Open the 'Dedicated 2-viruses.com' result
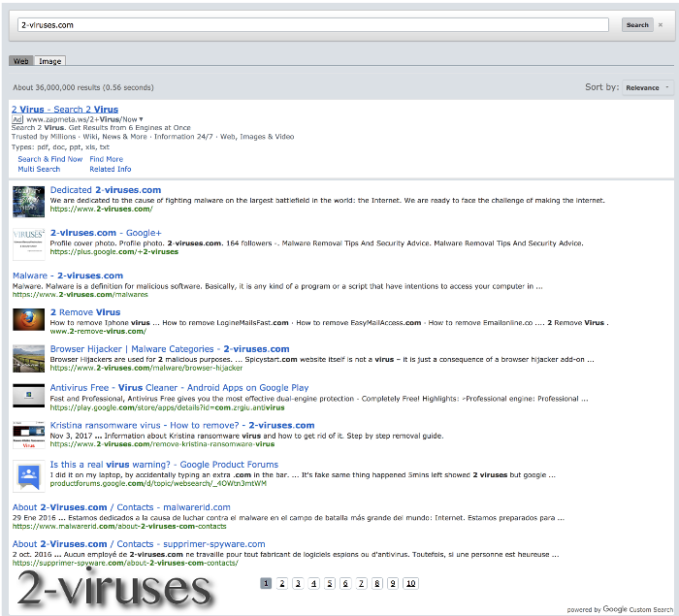 106,190
